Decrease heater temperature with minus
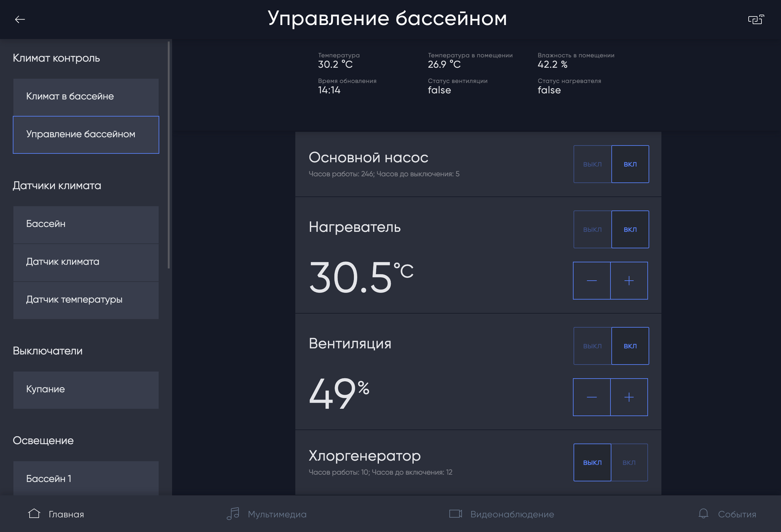This screenshot has height=532, width=781. pyautogui.click(x=592, y=281)
